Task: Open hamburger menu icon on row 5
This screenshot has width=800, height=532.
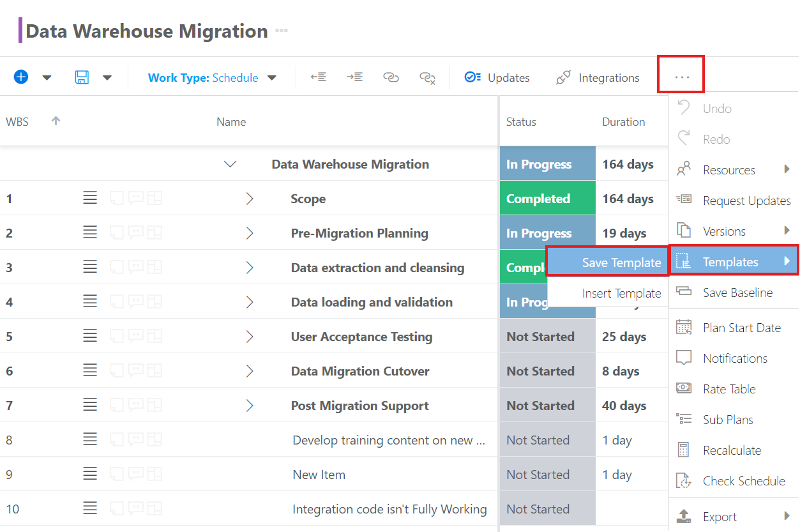Action: click(90, 337)
